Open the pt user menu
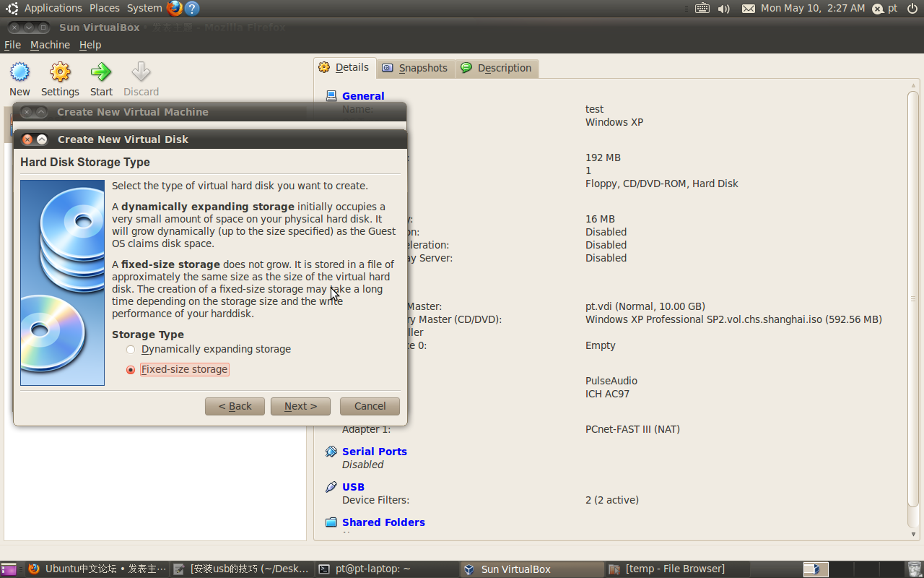The width and height of the screenshot is (924, 578). (885, 8)
